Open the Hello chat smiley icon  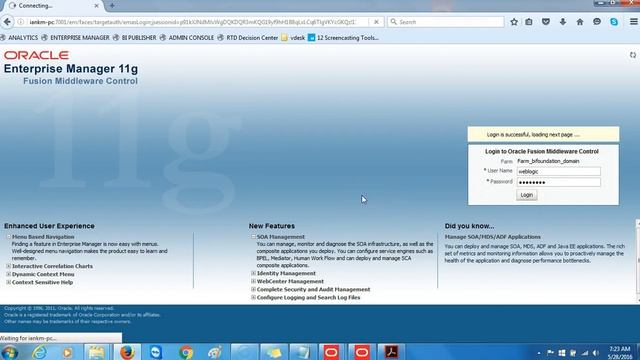tap(597, 22)
